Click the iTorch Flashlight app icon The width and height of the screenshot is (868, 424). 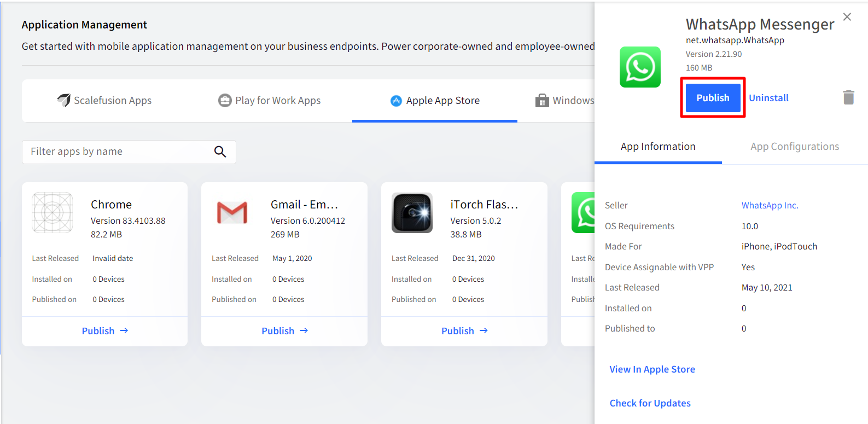[x=412, y=212]
